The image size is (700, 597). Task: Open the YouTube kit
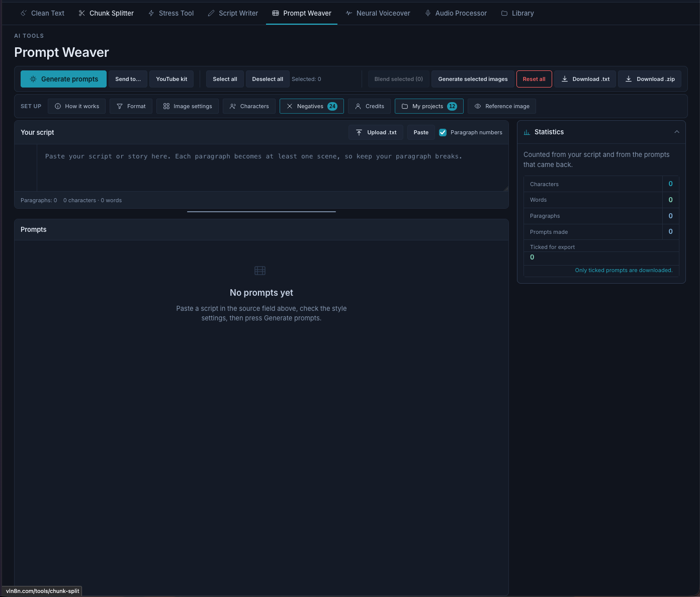[x=171, y=79]
